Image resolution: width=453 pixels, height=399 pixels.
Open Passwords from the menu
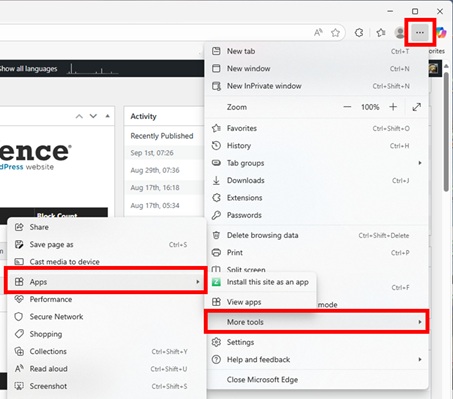(316, 215)
